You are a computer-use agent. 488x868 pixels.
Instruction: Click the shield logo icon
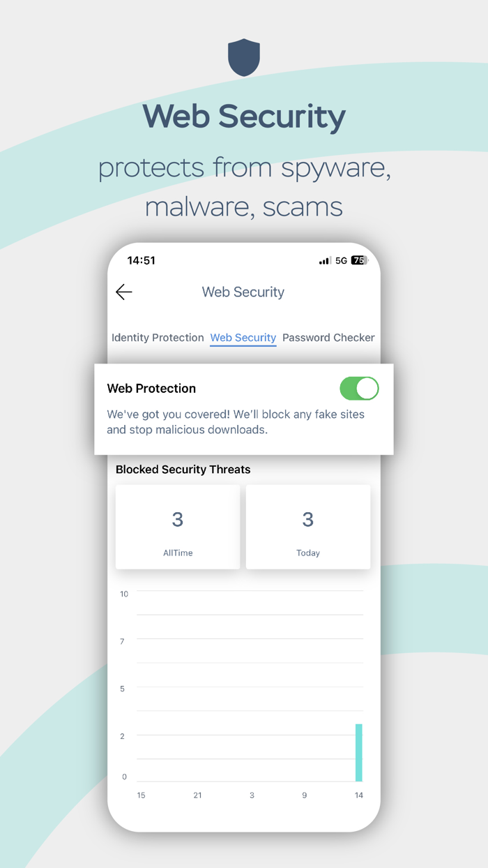click(244, 57)
